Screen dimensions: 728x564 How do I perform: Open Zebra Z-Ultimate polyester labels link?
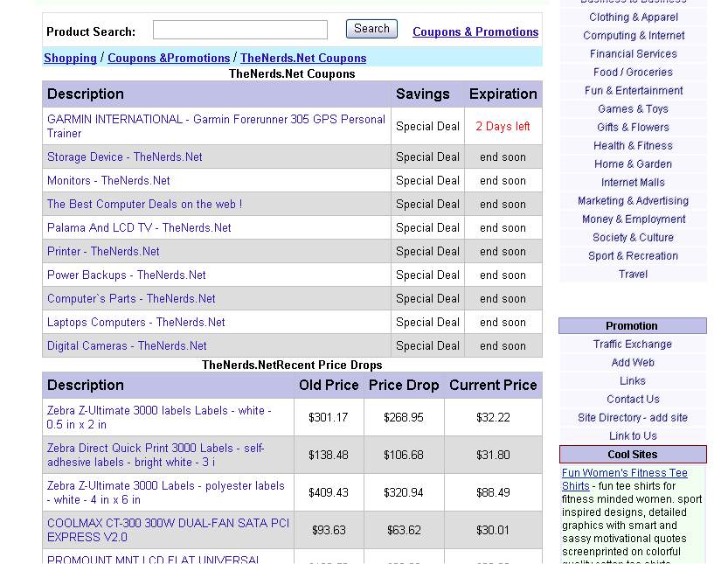click(x=166, y=493)
